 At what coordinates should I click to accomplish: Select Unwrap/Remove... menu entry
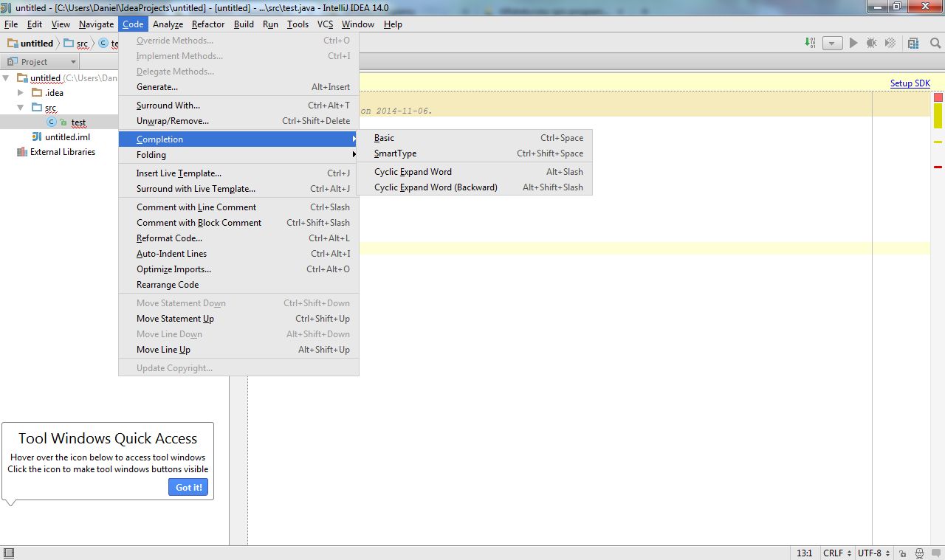click(x=238, y=121)
